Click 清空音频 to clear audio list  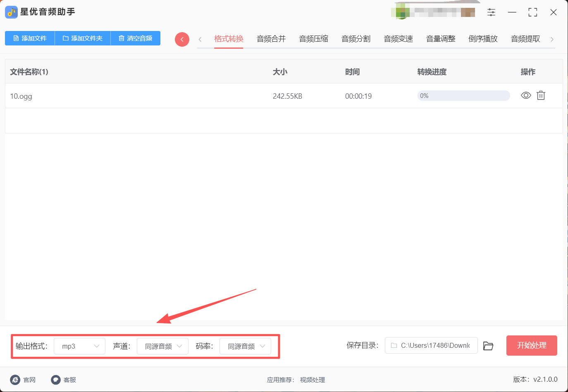tap(136, 38)
